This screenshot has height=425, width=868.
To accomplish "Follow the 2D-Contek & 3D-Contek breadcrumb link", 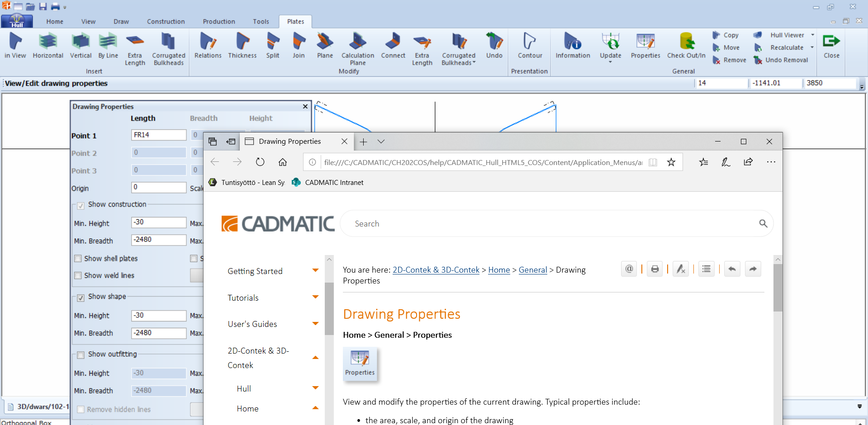I will pyautogui.click(x=436, y=270).
